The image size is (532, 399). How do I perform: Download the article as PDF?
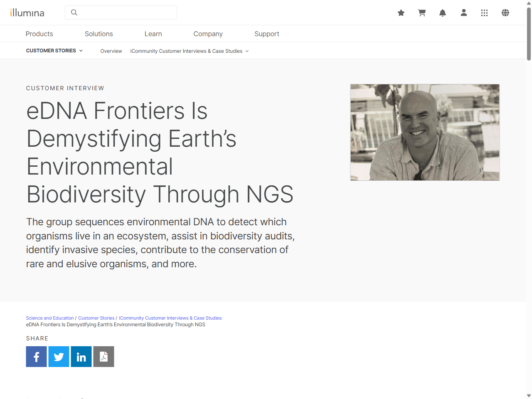pos(103,357)
